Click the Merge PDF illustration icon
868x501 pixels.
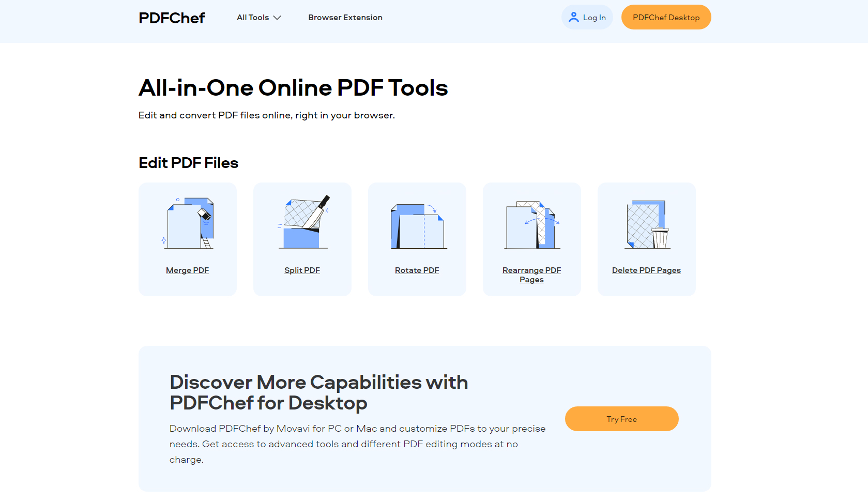(188, 223)
